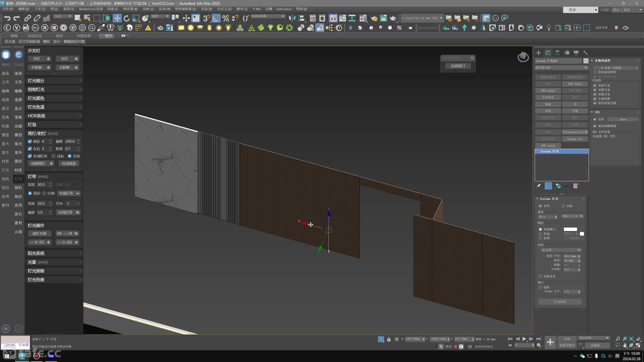Select the 目标 radio button for downlights
644x362 pixels.
pos(53,156)
